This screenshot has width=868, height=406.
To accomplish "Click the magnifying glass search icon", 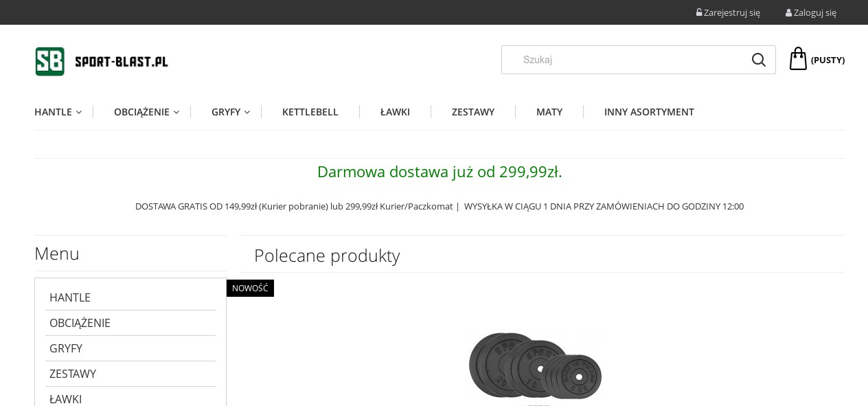I will [758, 60].
